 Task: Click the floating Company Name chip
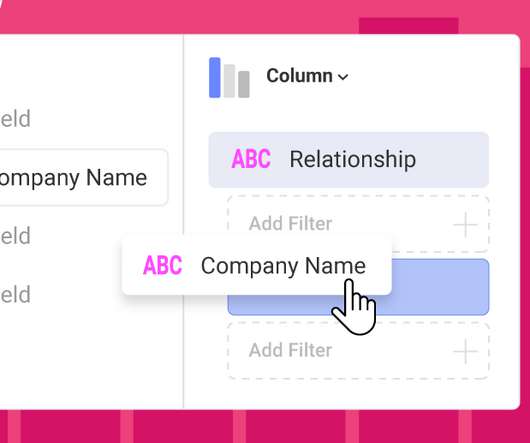pos(257,266)
